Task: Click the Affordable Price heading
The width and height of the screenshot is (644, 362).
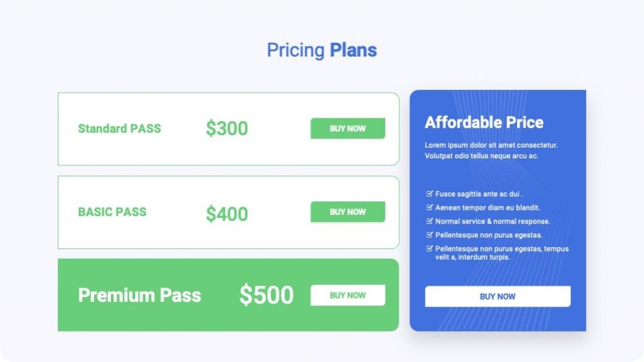Action: pos(484,123)
